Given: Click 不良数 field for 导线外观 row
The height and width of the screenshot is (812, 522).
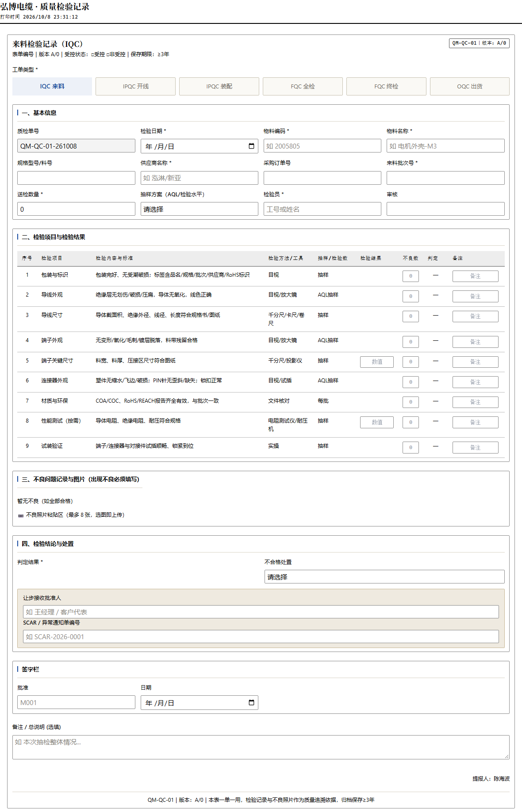Looking at the screenshot, I should click(x=411, y=296).
